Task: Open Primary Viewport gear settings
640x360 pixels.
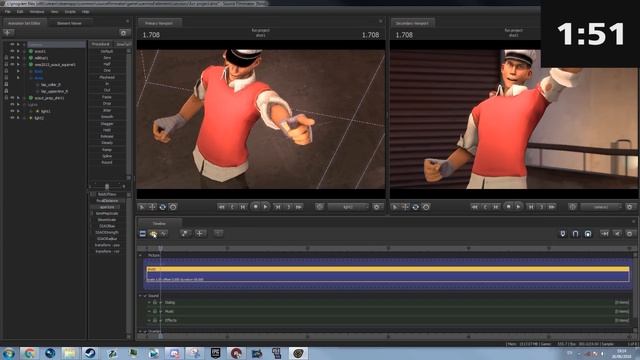Action: point(377,207)
